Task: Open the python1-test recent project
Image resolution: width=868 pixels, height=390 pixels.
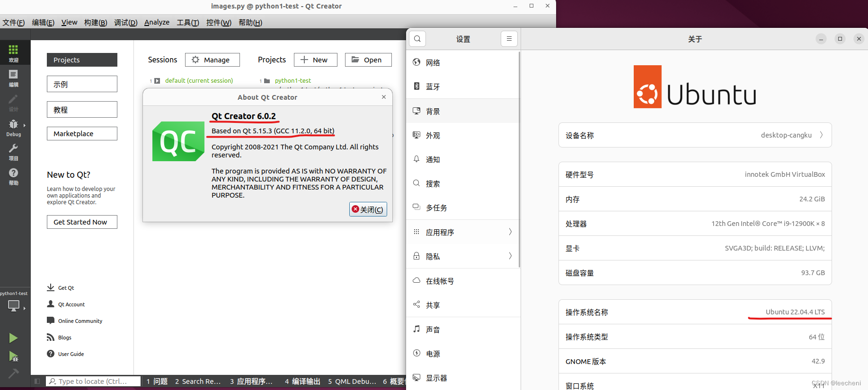Action: pyautogui.click(x=292, y=81)
